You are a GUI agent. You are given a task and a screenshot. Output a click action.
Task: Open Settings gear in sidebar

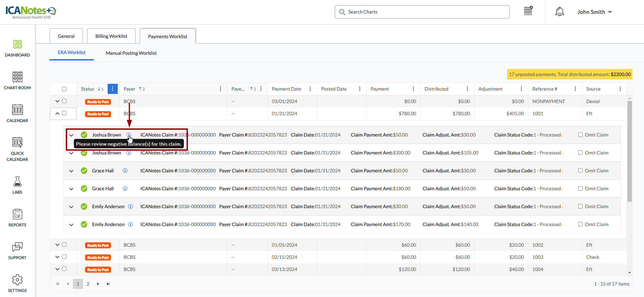[17, 283]
